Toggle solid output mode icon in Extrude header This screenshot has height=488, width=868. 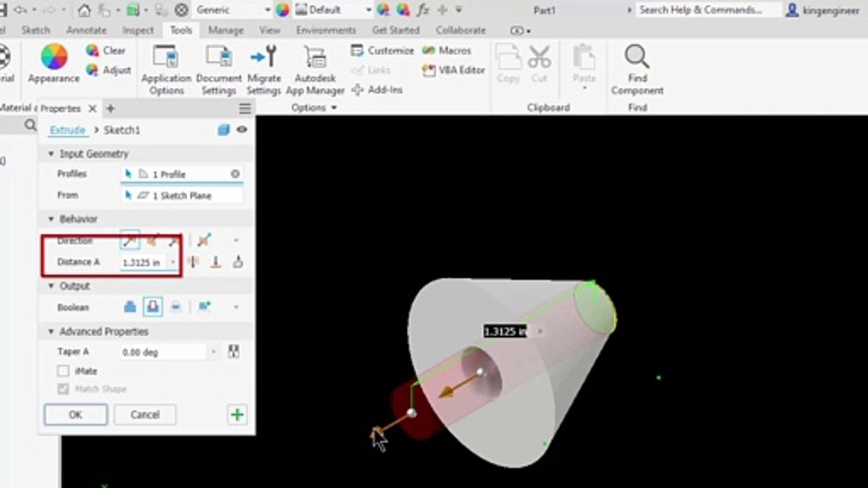224,129
